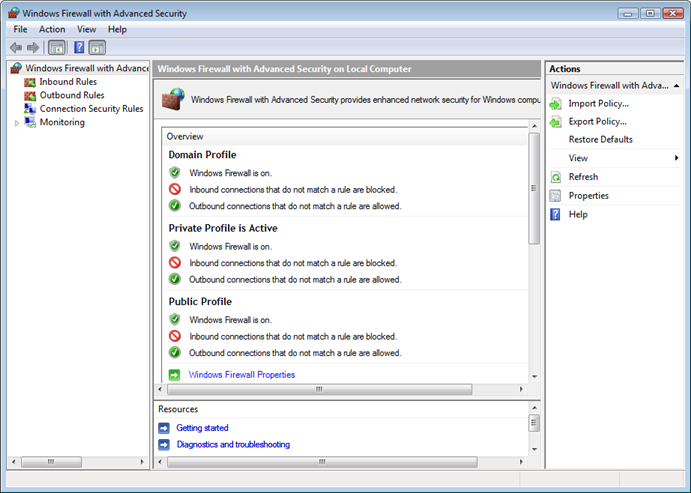Select Connection Security Rules in the tree

[x=91, y=109]
